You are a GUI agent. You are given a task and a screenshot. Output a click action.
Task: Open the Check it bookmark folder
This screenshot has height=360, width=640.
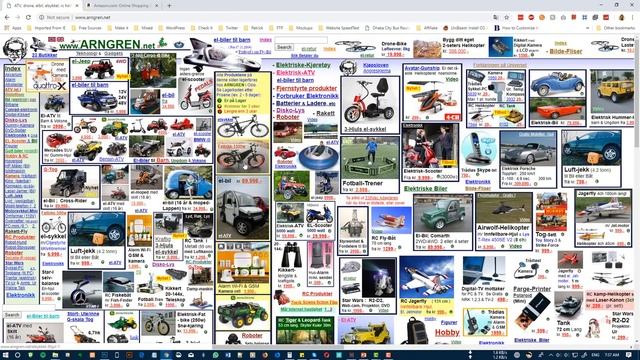[x=202, y=28]
